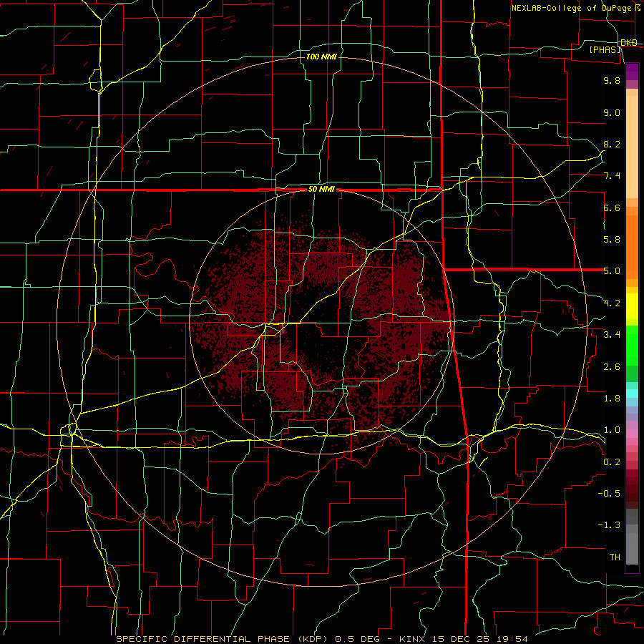
Task: Click the 3.4 value on the color scale
Action: click(612, 335)
